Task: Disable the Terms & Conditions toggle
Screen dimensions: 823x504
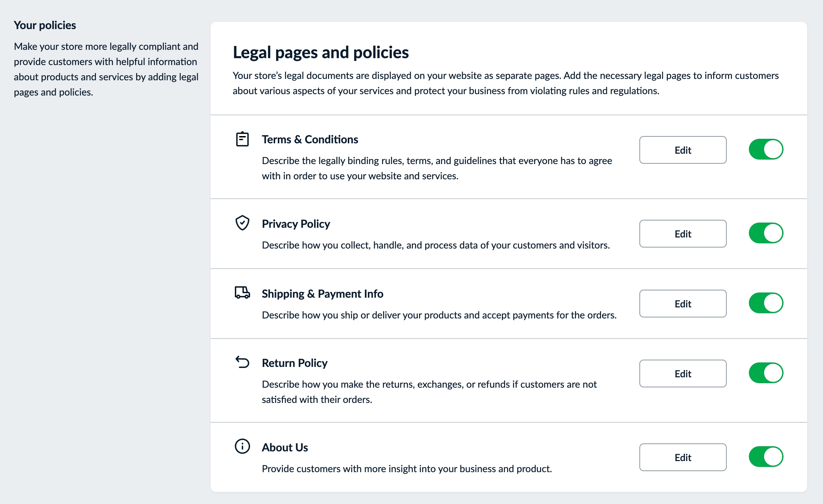Action: [x=766, y=150]
